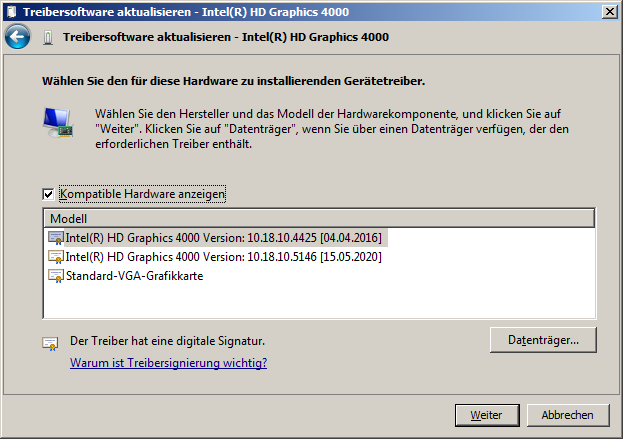Click the monitor hardware icon beside the instructions
The image size is (623, 439).
pyautogui.click(x=58, y=123)
